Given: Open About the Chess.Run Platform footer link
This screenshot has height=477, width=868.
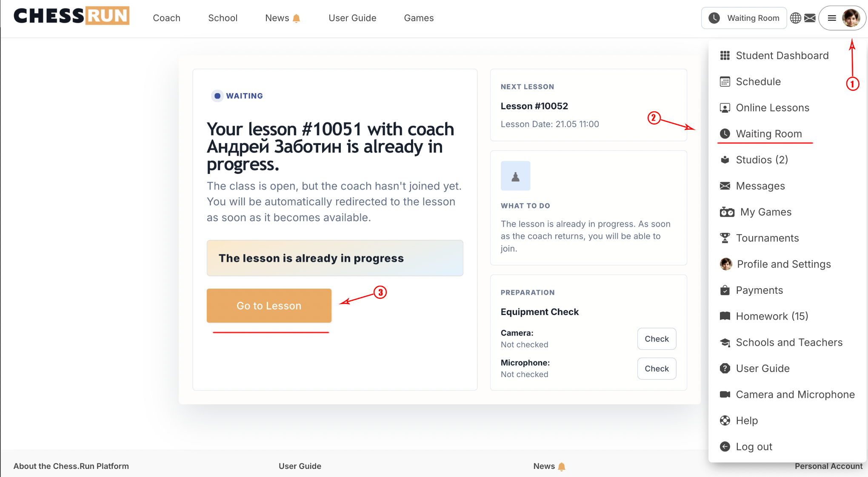Looking at the screenshot, I should [x=71, y=466].
